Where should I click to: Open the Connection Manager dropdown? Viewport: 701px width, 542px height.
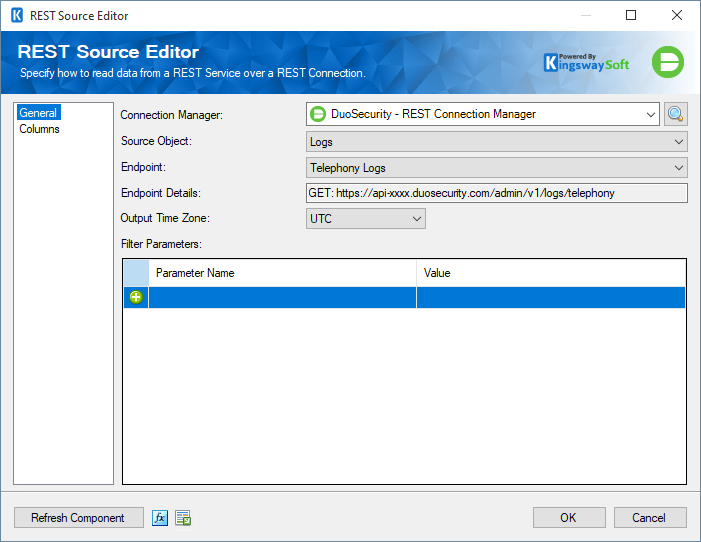click(483, 114)
